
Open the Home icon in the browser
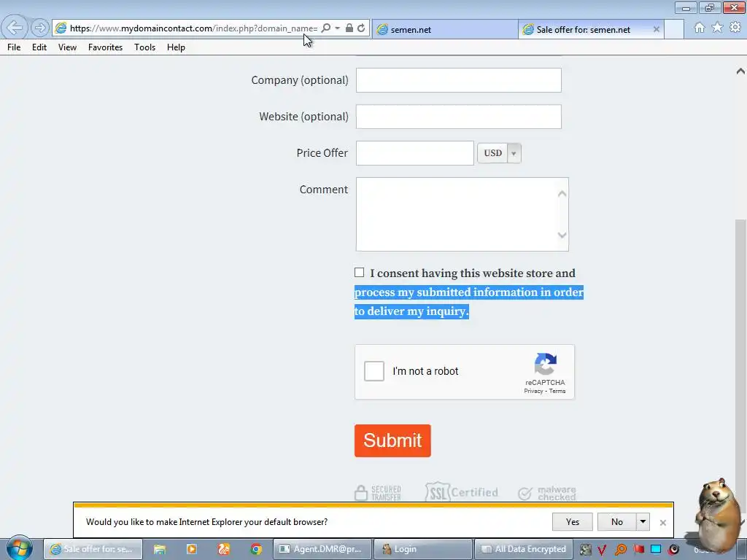pos(700,28)
